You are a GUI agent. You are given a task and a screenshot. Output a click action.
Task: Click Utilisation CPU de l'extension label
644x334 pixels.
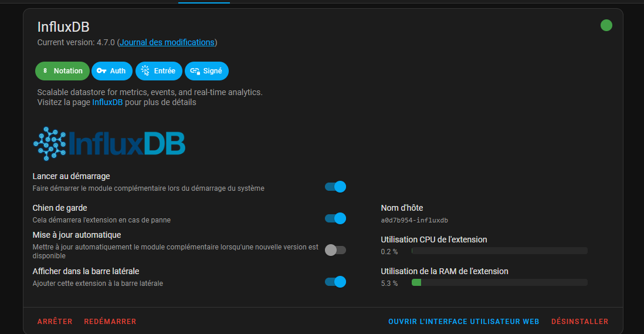(433, 239)
